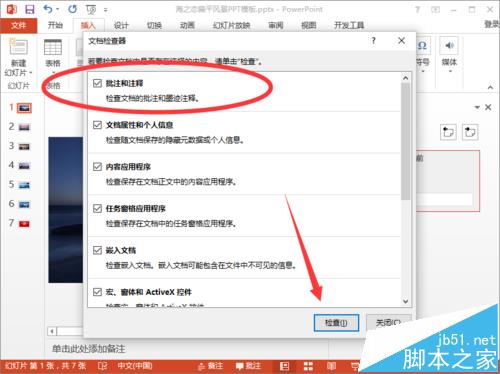Toggle the 嵌入文档 checkbox
Screen dimensions: 500x374
coord(97,250)
